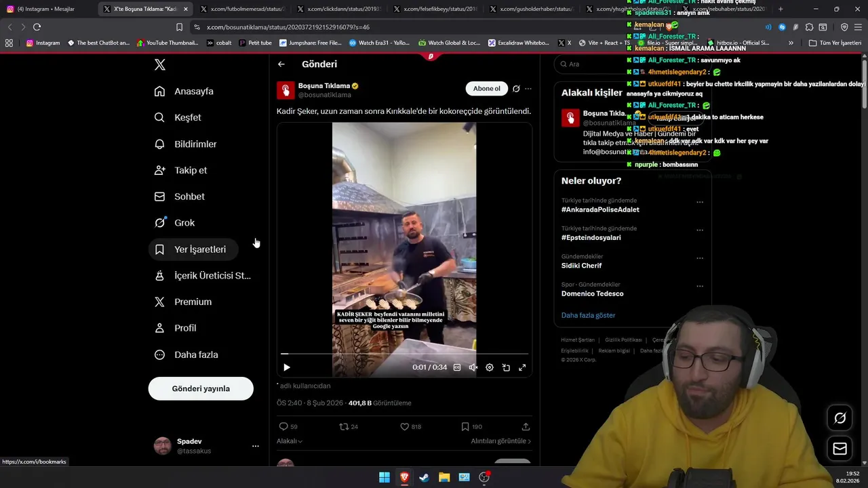Like the post with 818 likes
868x488 pixels.
[x=410, y=427]
